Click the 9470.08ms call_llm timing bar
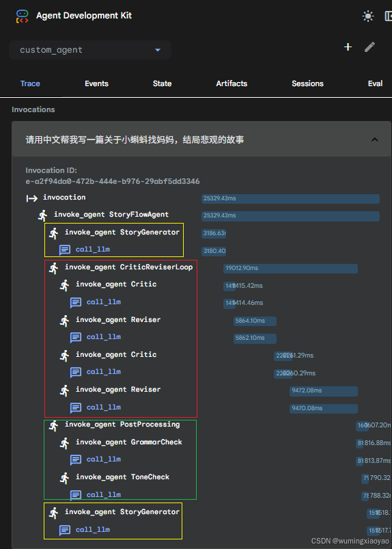This screenshot has height=549, width=392. (x=324, y=408)
